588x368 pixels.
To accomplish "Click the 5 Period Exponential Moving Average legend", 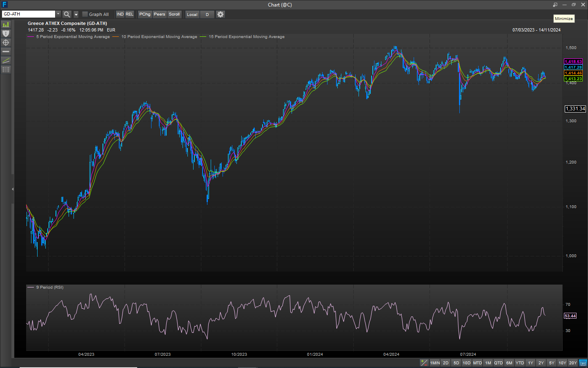I will pyautogui.click(x=73, y=37).
